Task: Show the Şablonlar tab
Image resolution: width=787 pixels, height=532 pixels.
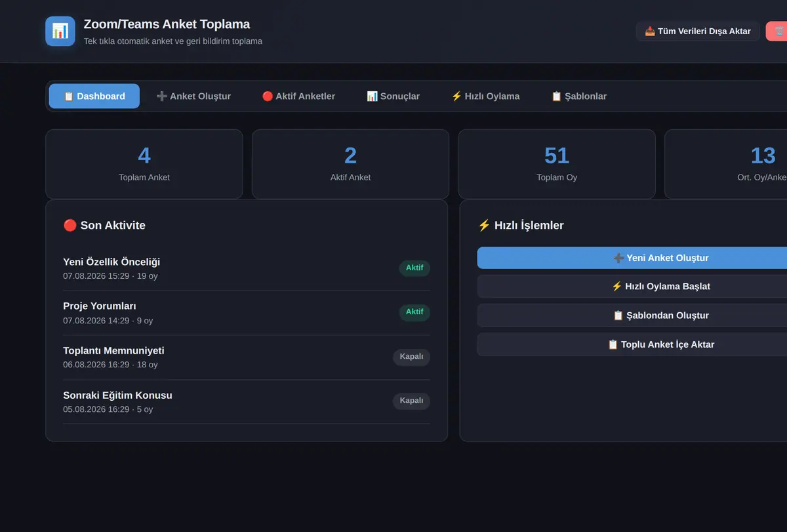Action: (578, 96)
